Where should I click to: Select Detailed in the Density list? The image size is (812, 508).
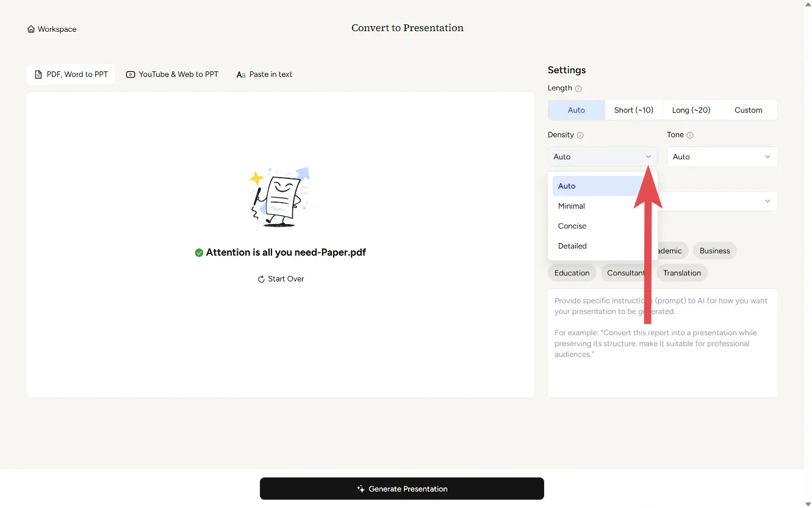[572, 246]
